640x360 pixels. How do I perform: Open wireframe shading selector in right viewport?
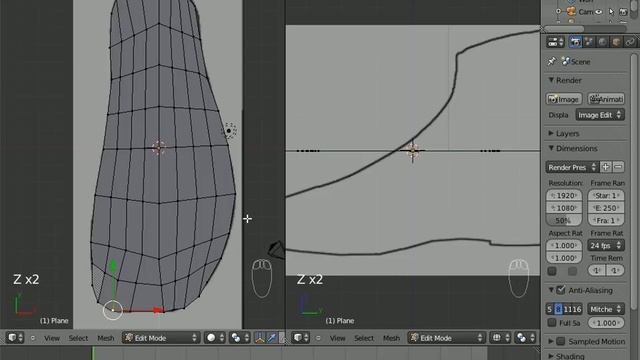(501, 338)
